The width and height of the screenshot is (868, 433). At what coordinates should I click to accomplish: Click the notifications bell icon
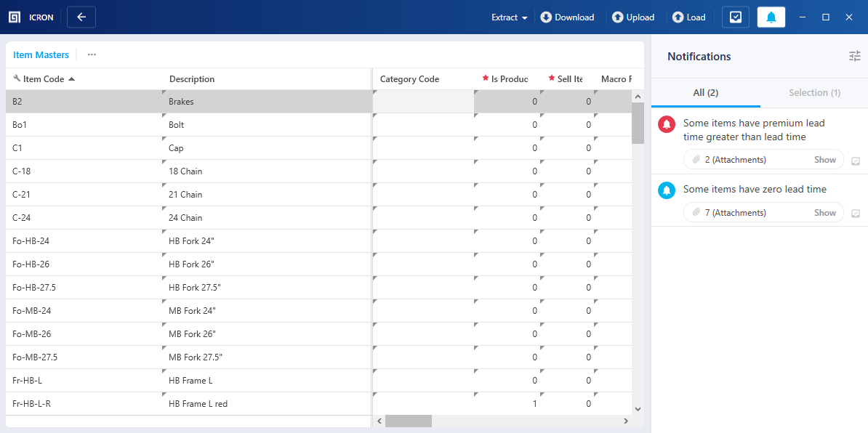click(771, 17)
